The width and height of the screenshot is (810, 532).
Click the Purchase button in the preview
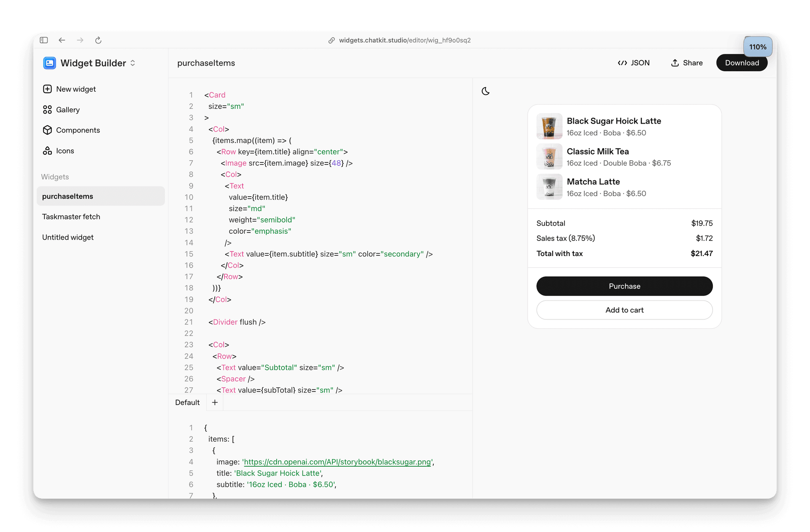624,286
